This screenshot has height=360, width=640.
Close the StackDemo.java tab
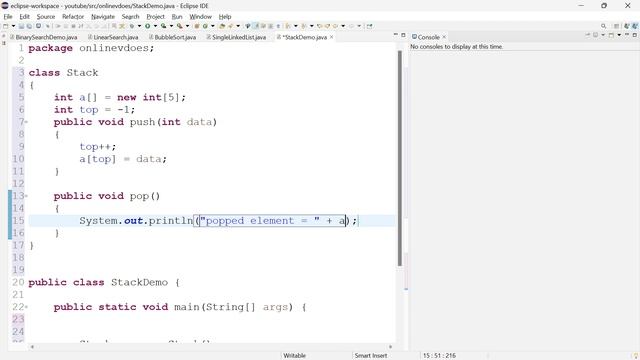click(x=331, y=37)
